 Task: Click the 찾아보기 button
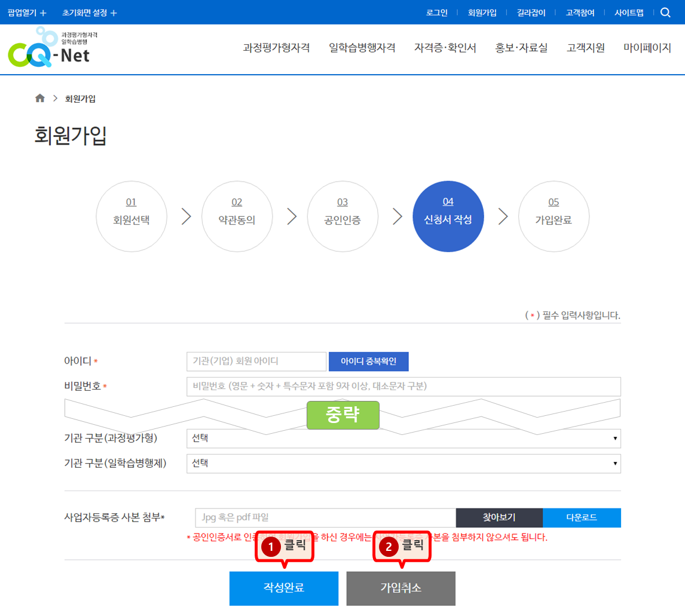pyautogui.click(x=499, y=518)
